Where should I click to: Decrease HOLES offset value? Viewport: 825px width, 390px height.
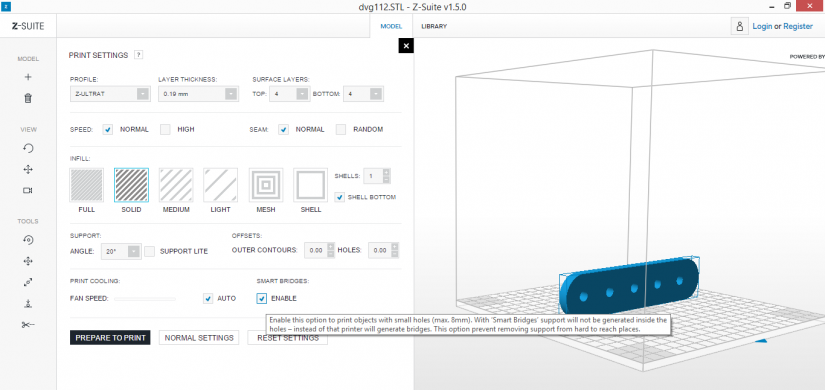point(395,254)
